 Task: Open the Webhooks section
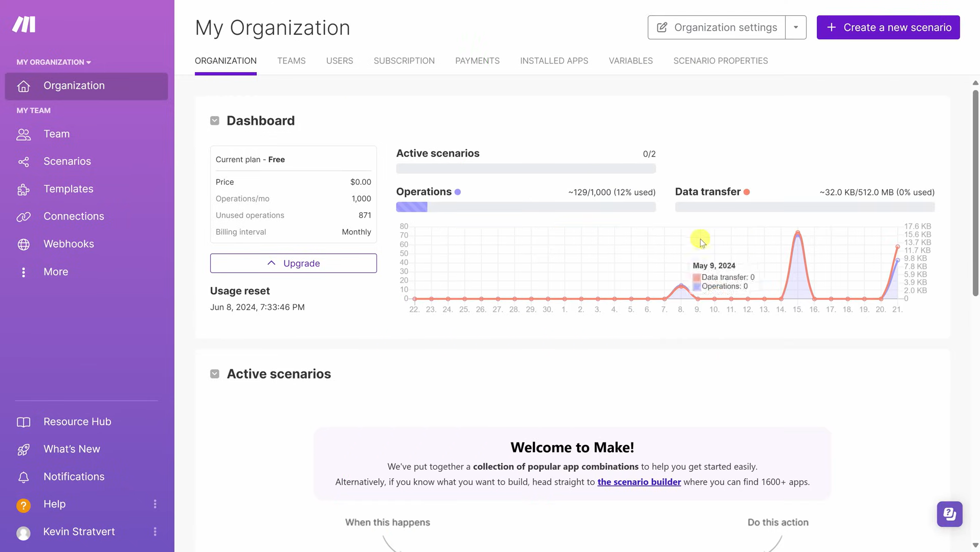point(68,244)
